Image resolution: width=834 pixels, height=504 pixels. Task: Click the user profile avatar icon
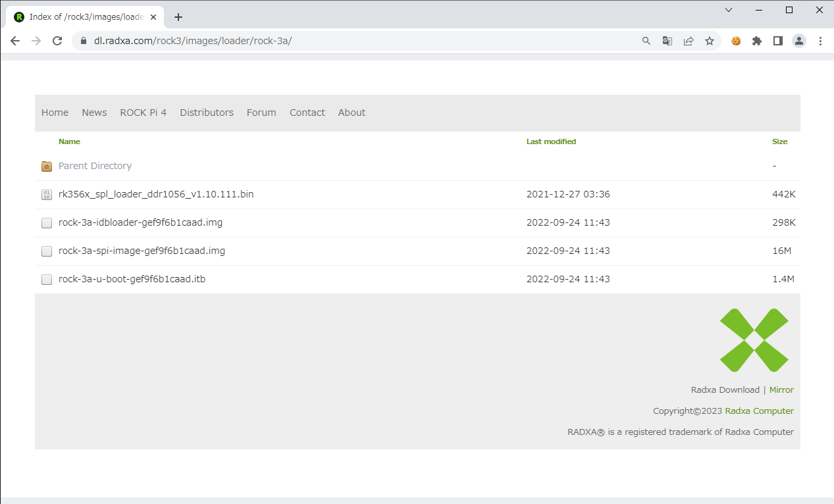pos(798,41)
